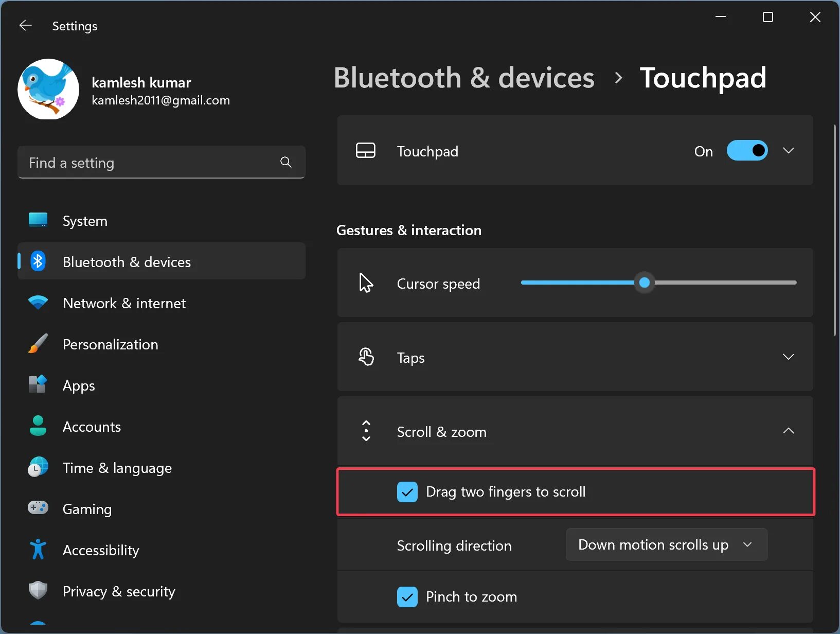The height and width of the screenshot is (634, 840).
Task: Click the back arrow icon in Settings
Action: point(25,26)
